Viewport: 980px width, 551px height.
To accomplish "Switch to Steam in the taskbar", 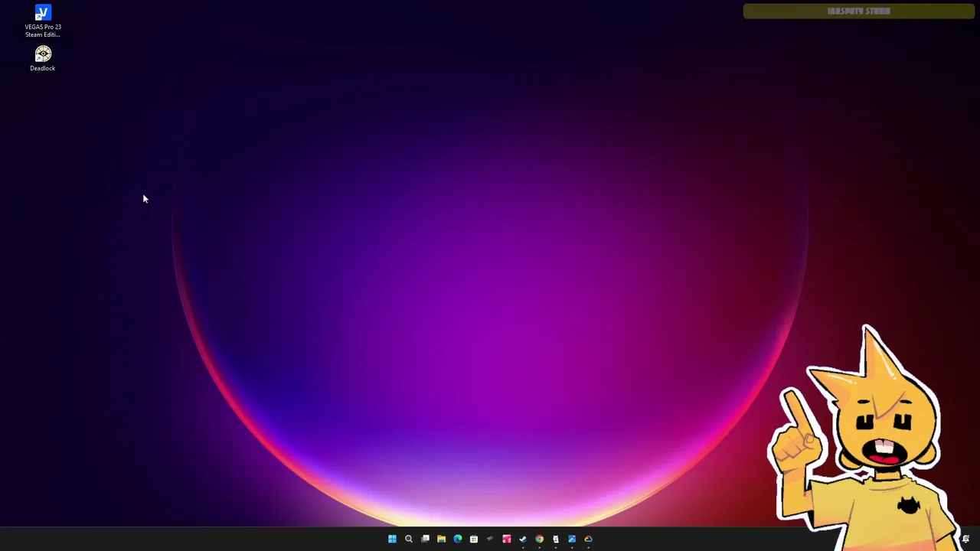I will point(523,539).
